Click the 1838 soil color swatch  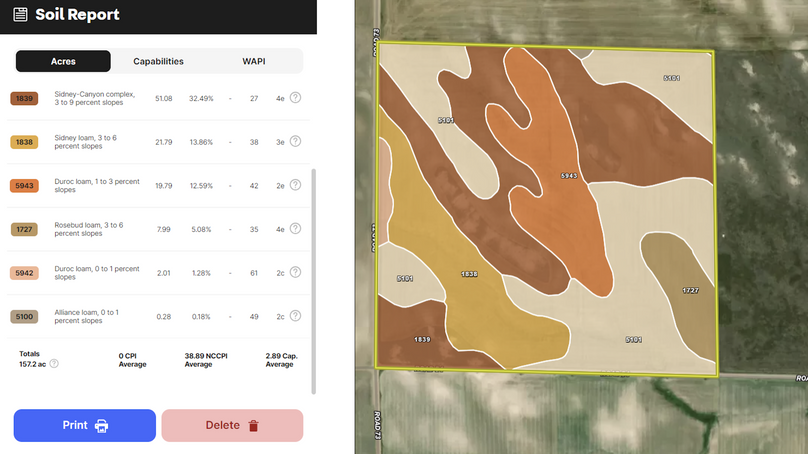tap(24, 142)
